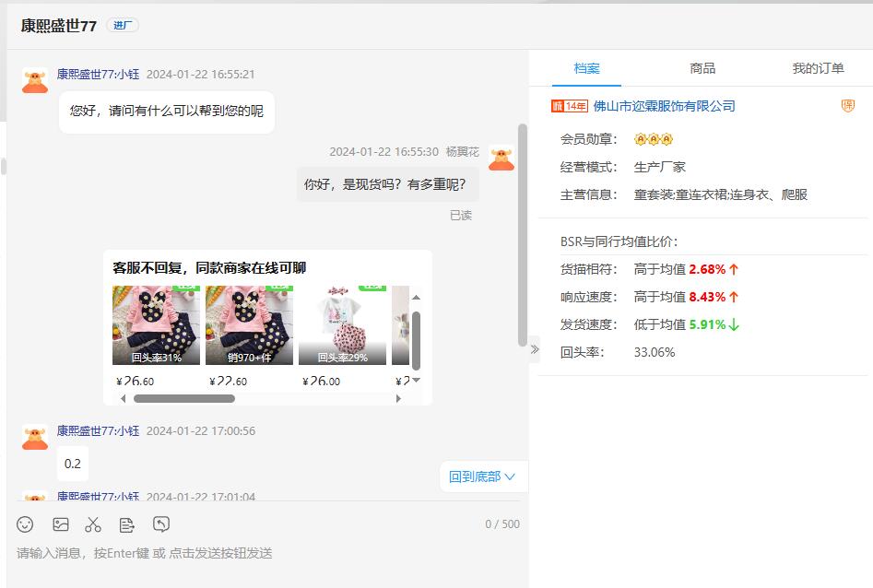Open quick reply phrases icon
Screen dimensions: 873x588
pyautogui.click(x=127, y=524)
